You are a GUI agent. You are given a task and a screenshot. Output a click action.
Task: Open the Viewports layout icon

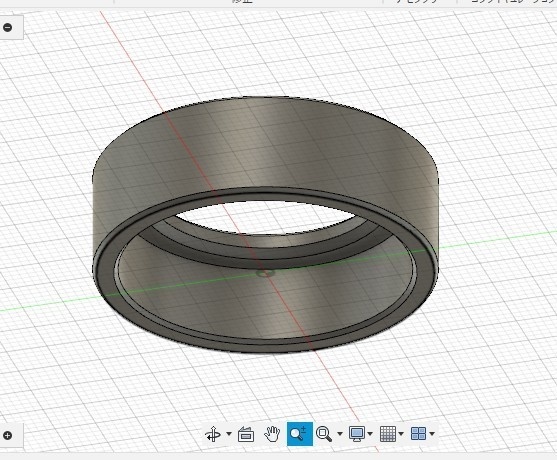(x=418, y=434)
